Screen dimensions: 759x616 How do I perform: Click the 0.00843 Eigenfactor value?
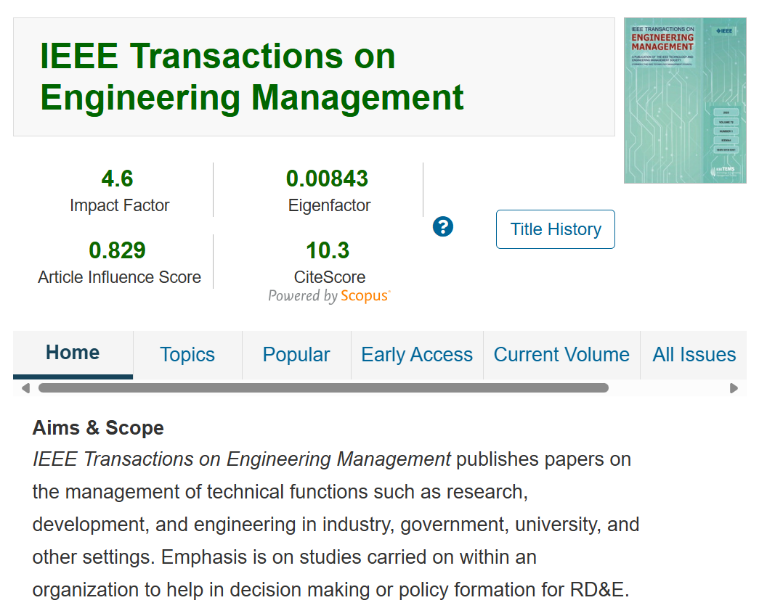327,179
